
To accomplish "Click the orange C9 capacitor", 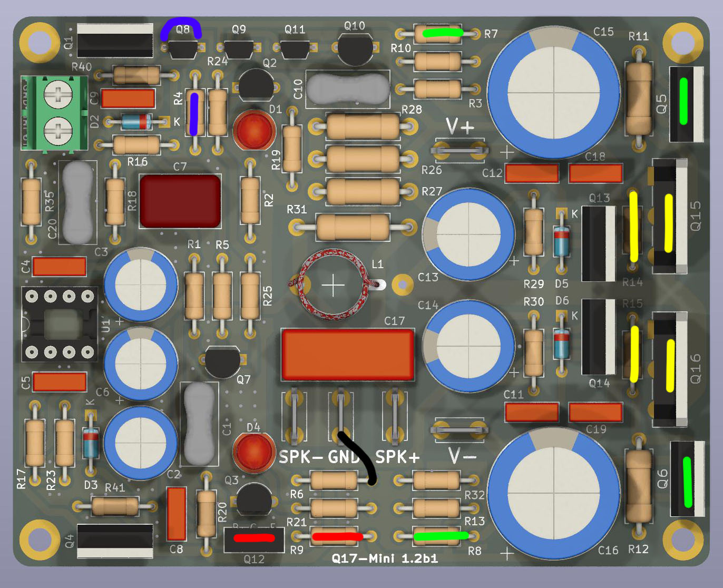I will click(128, 99).
